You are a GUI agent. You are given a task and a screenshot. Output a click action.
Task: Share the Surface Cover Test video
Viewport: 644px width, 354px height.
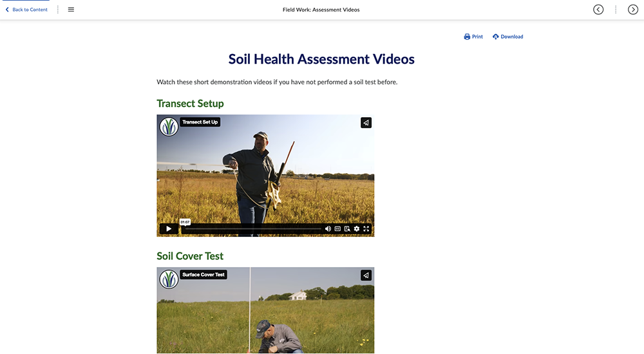pos(366,275)
